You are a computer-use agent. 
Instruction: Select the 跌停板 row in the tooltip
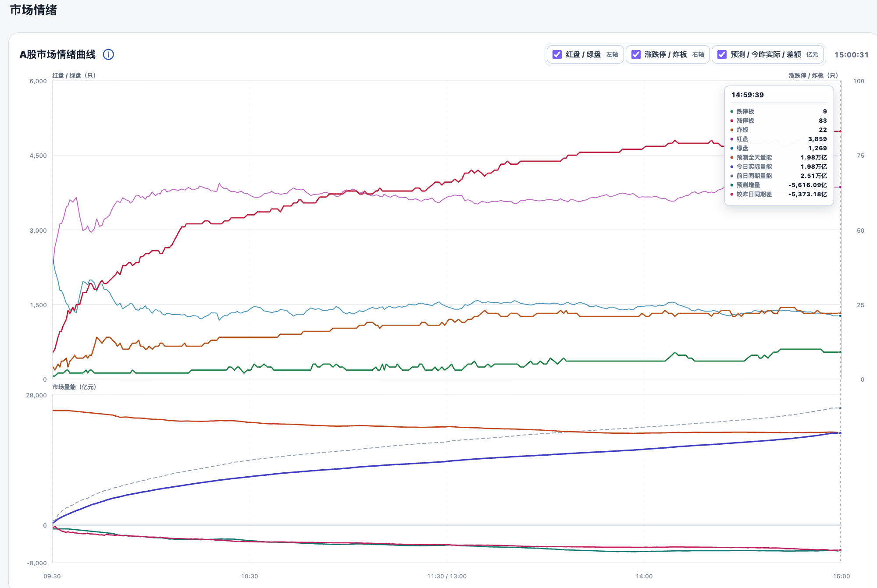click(x=779, y=111)
